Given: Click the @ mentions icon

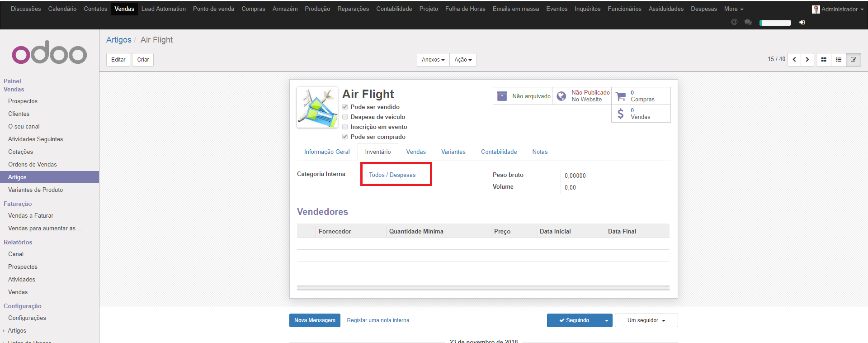Looking at the screenshot, I should click(734, 22).
